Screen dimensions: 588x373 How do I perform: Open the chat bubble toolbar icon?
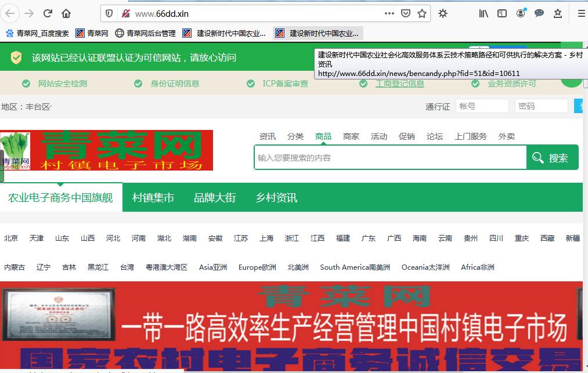(x=539, y=13)
